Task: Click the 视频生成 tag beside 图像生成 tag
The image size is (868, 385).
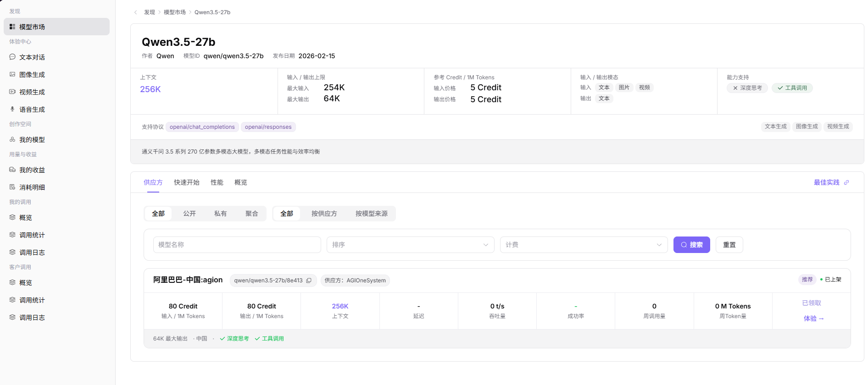Action: (838, 126)
